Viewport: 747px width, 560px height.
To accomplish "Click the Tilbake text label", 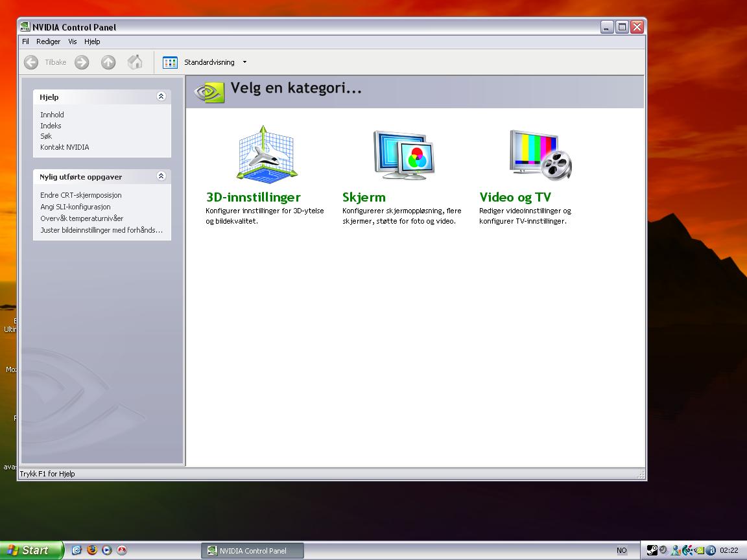I will pyautogui.click(x=56, y=62).
